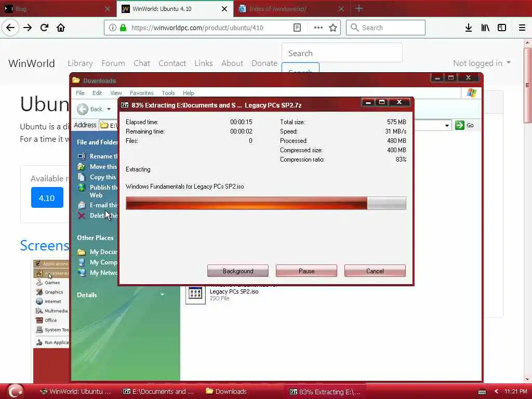532x399 pixels.
Task: Open the Firefox library icon
Action: (x=485, y=28)
